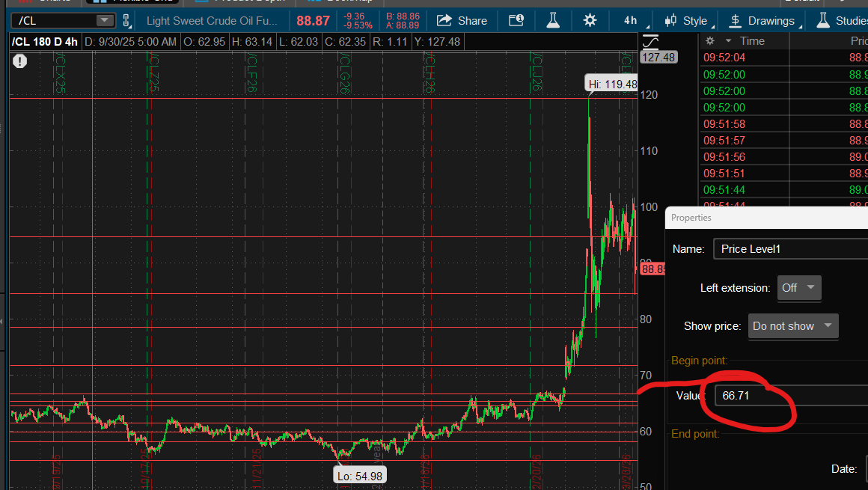Viewport: 868px width, 490px height.
Task: Open the Show price dropdown
Action: coord(792,326)
